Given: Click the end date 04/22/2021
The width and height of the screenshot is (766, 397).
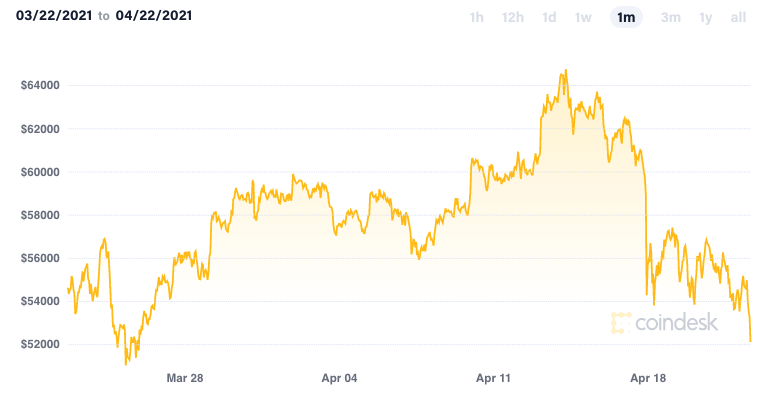Looking at the screenshot, I should coord(153,16).
